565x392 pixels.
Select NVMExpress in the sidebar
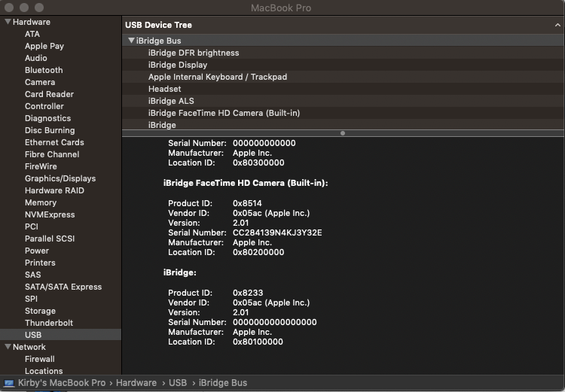click(x=50, y=214)
